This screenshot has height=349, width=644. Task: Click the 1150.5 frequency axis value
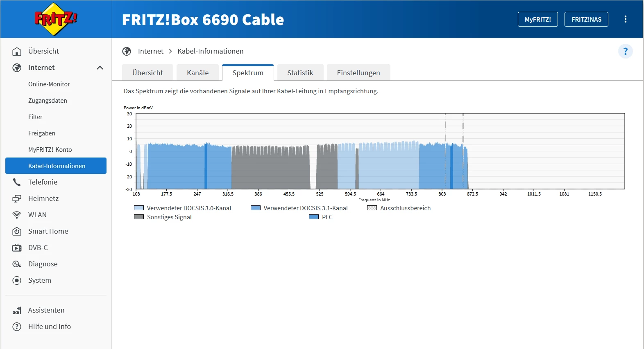pos(595,194)
